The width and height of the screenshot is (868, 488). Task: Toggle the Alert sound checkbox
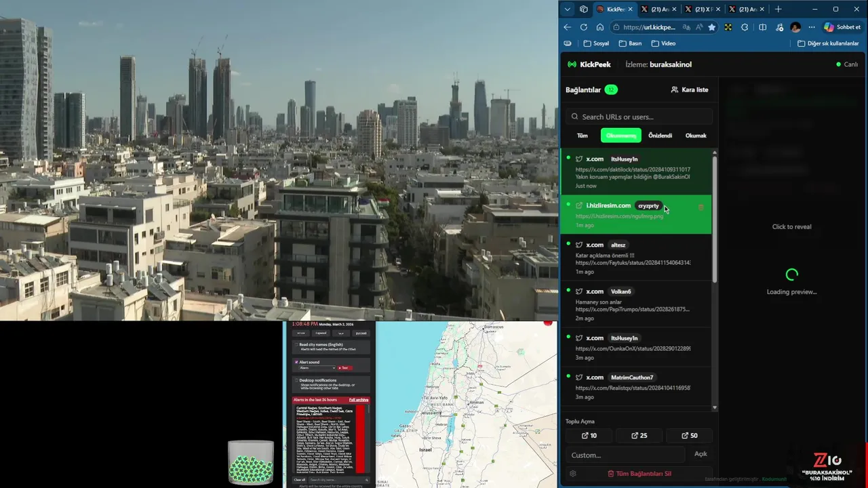[296, 363]
